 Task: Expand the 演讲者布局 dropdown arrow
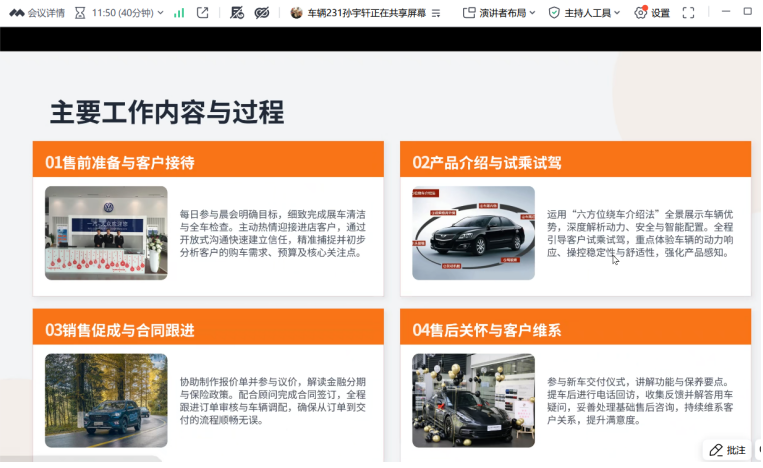(x=532, y=13)
